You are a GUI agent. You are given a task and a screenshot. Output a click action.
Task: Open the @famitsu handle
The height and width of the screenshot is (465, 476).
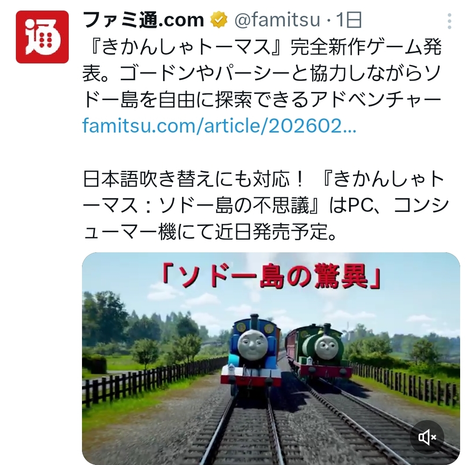[277, 20]
